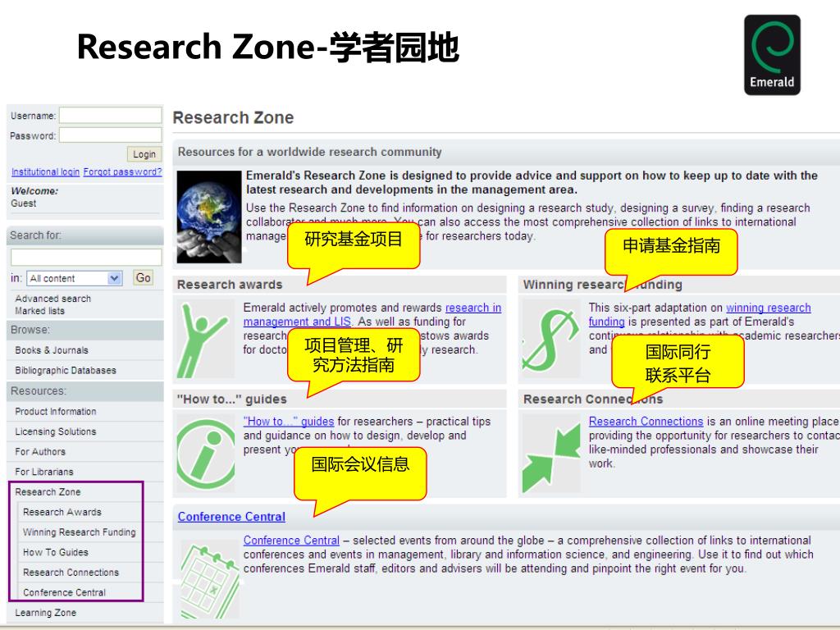
Task: Click the Search for text box
Action: (86, 257)
